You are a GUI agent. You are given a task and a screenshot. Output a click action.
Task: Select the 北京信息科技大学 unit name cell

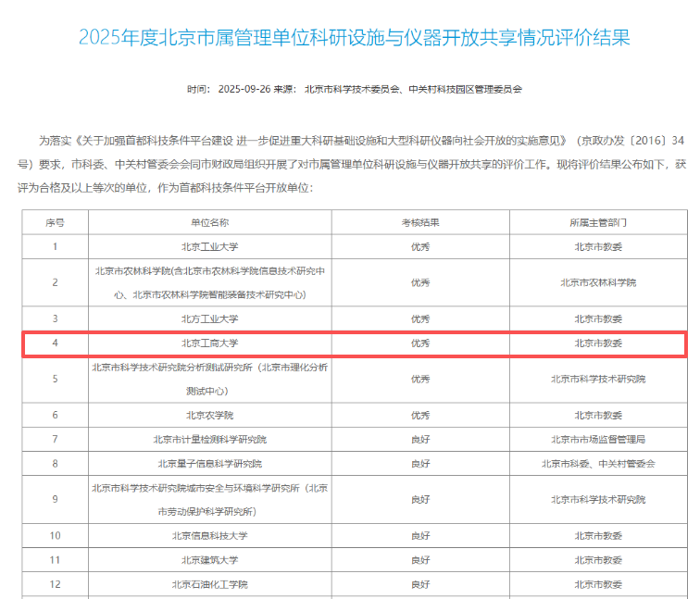(209, 535)
